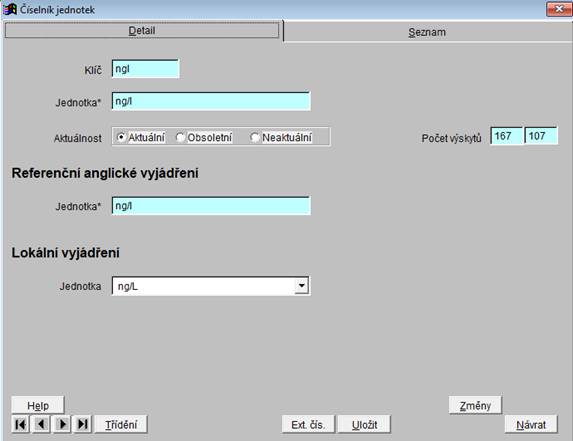Click the top Jednotka* text field
The image size is (573, 441).
pos(211,101)
